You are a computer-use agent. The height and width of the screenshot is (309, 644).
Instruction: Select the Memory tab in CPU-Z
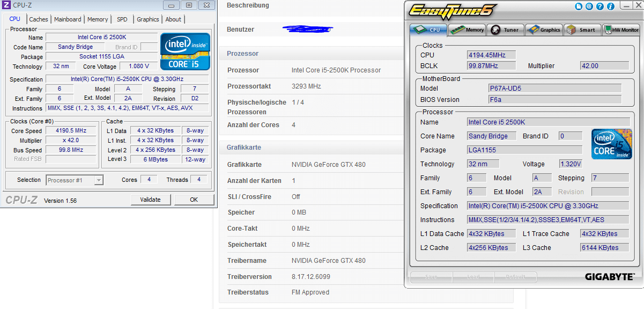click(x=98, y=19)
